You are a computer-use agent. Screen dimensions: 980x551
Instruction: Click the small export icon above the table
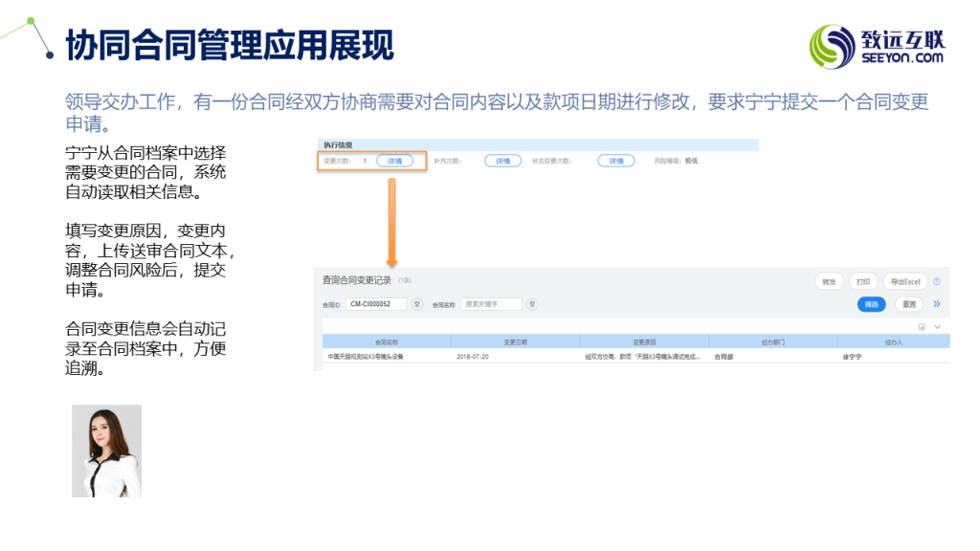(921, 326)
